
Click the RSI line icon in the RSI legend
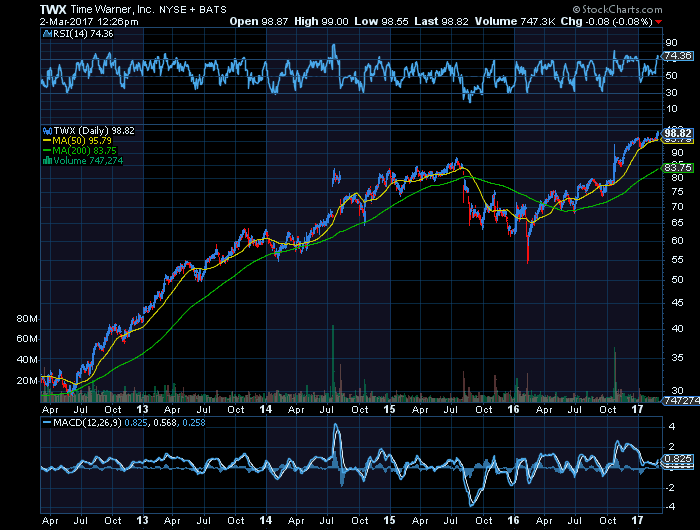pos(47,34)
